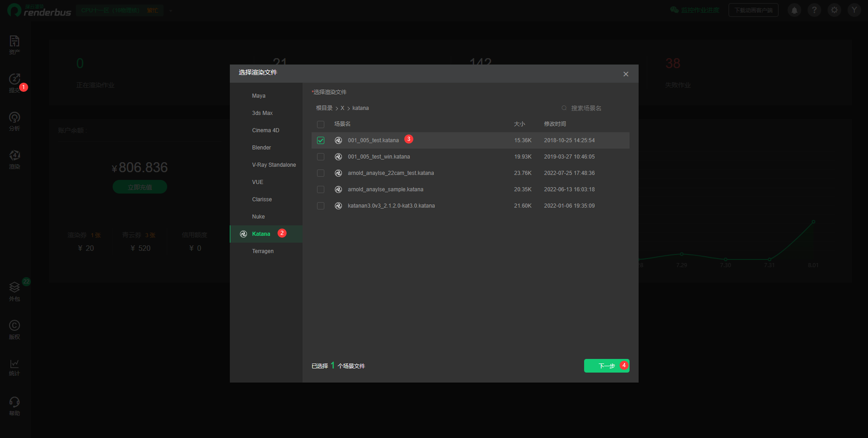The image size is (868, 438).
Task: Click the 立即充值 recharge button behind dialog
Action: 140,187
